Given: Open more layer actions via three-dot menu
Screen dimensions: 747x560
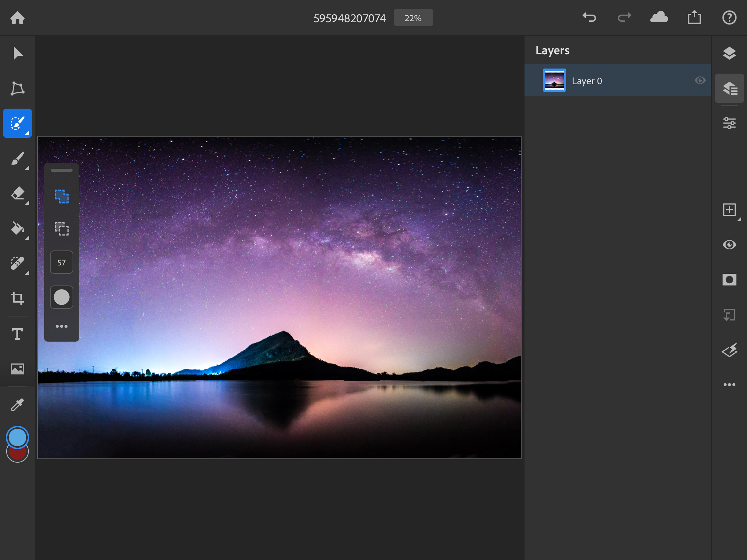Looking at the screenshot, I should click(729, 384).
